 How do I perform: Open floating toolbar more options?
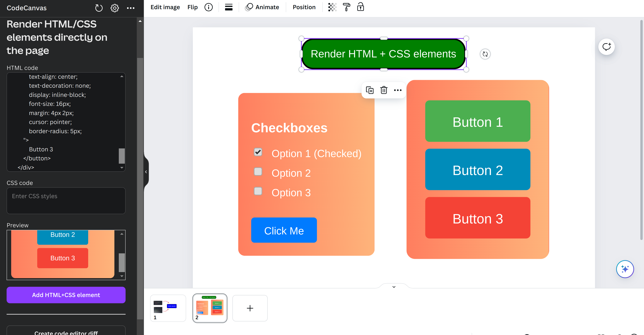tap(397, 90)
